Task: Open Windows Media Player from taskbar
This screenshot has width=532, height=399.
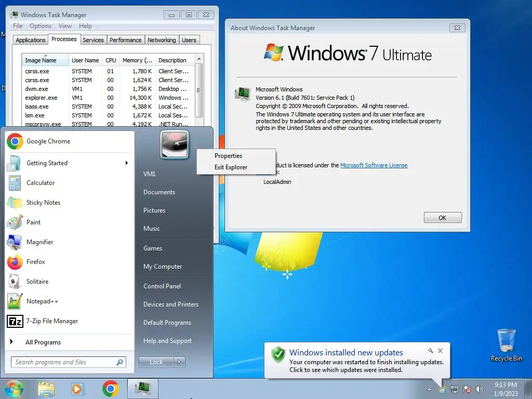Action: [77, 389]
